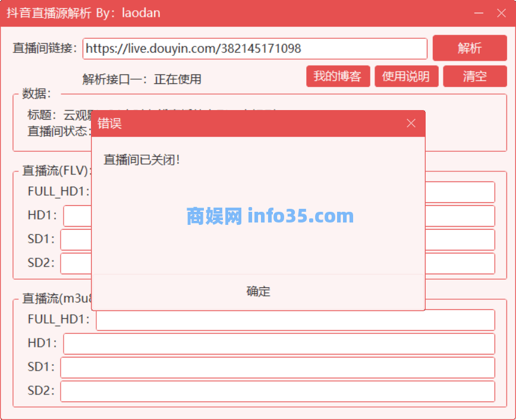Clear all fields with 清空

(x=475, y=76)
